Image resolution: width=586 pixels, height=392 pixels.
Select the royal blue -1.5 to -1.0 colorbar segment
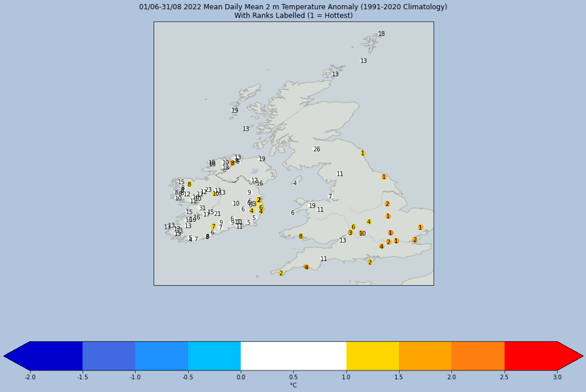pyautogui.click(x=109, y=356)
